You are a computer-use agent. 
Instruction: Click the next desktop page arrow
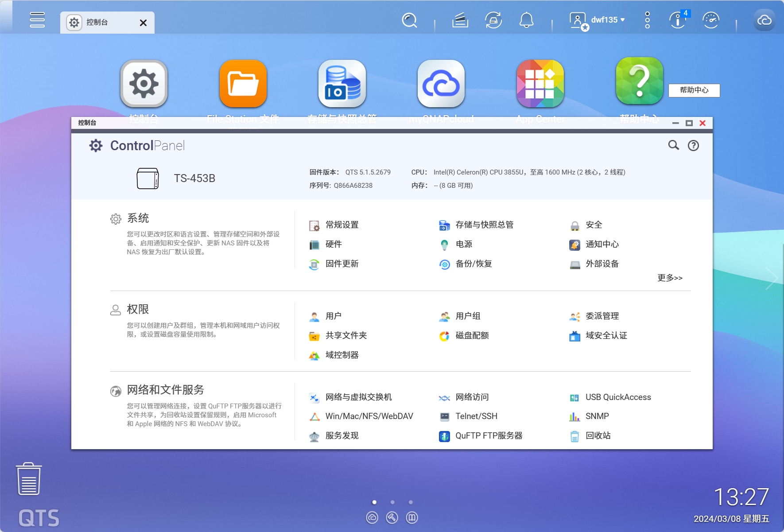[771, 278]
